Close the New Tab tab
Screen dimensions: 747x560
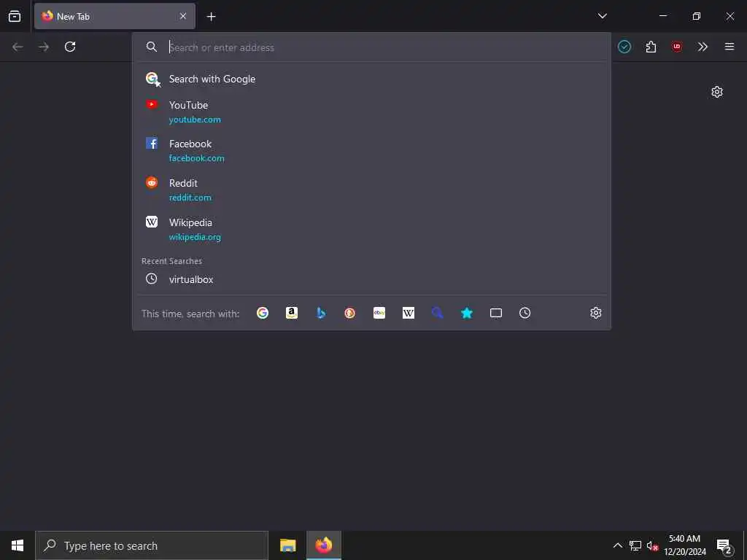(183, 16)
